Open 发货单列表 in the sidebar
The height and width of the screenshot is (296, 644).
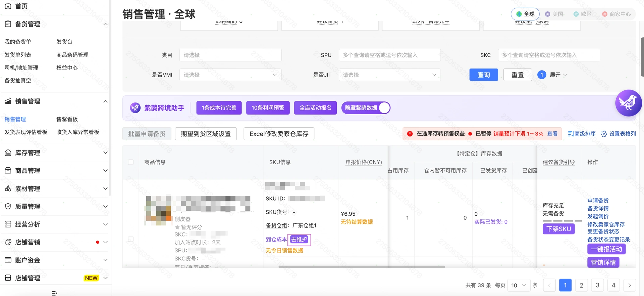click(18, 55)
